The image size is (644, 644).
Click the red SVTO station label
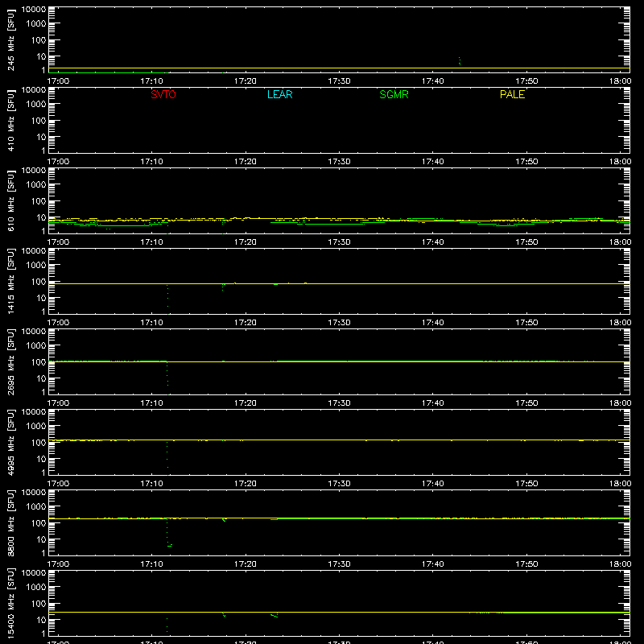click(163, 94)
